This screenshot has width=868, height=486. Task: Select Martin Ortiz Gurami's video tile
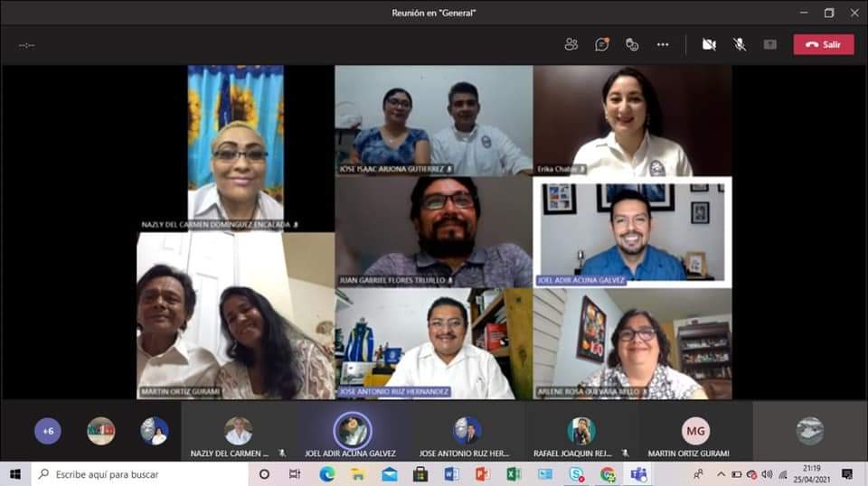tap(236, 315)
